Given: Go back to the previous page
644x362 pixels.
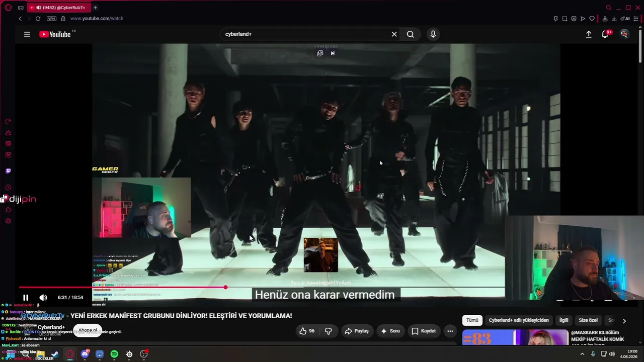Looking at the screenshot, I should (x=20, y=19).
